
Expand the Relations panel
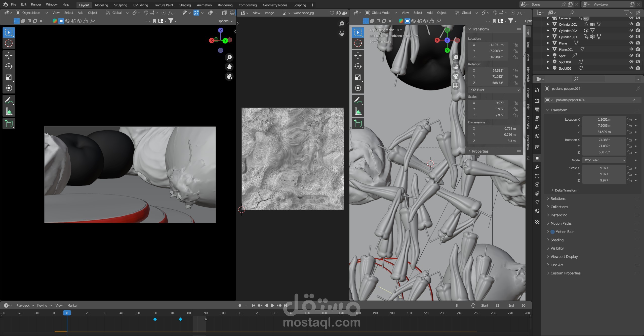[x=558, y=199]
